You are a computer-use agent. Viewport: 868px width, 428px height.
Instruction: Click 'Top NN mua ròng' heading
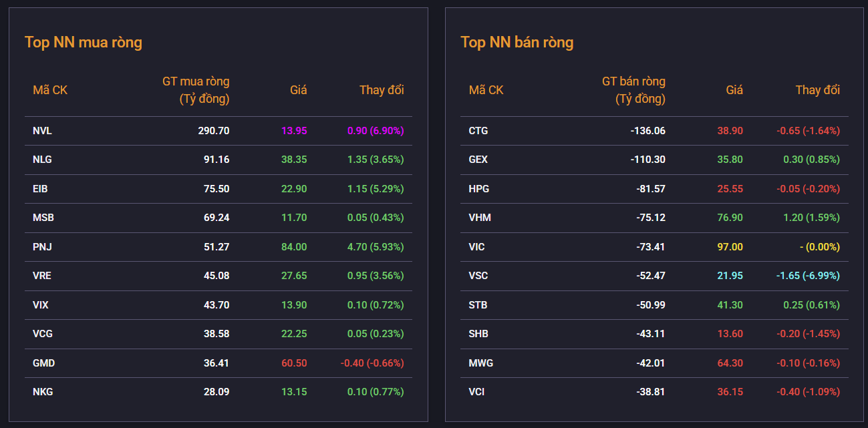pos(84,42)
